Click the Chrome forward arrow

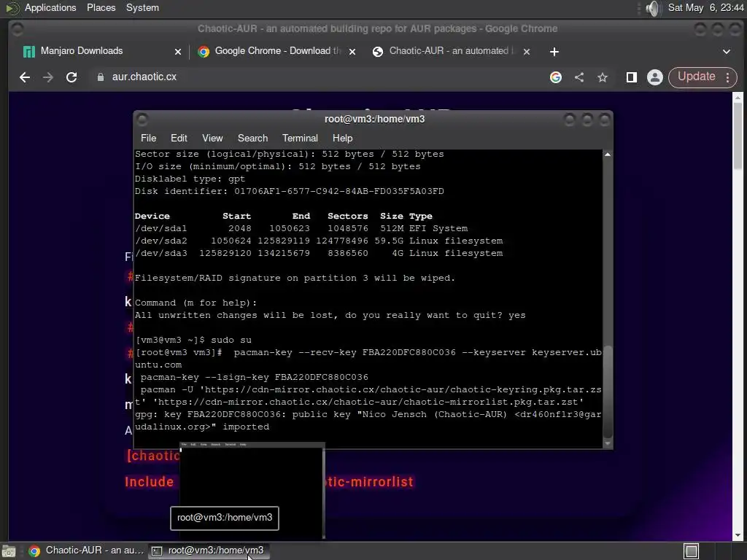(x=47, y=77)
